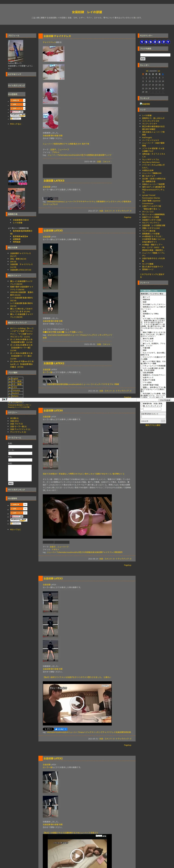
Task: Open the author profile photo
Action: (x=16, y=50)
